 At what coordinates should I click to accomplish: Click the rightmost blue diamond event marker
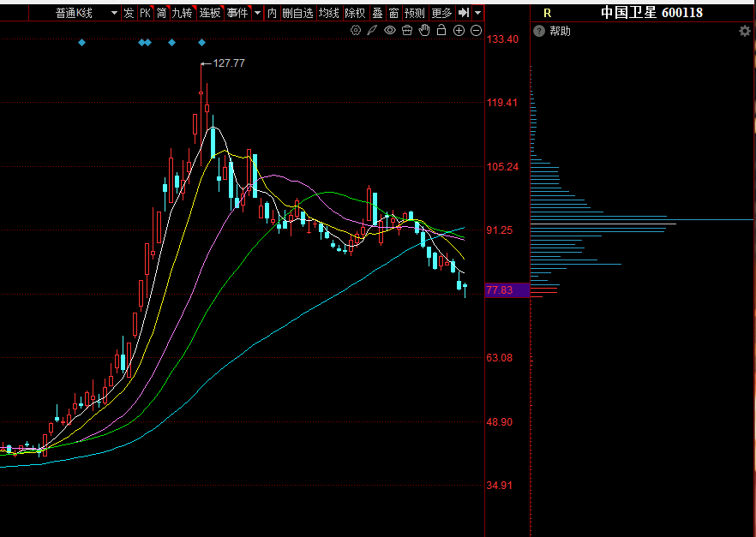[202, 43]
